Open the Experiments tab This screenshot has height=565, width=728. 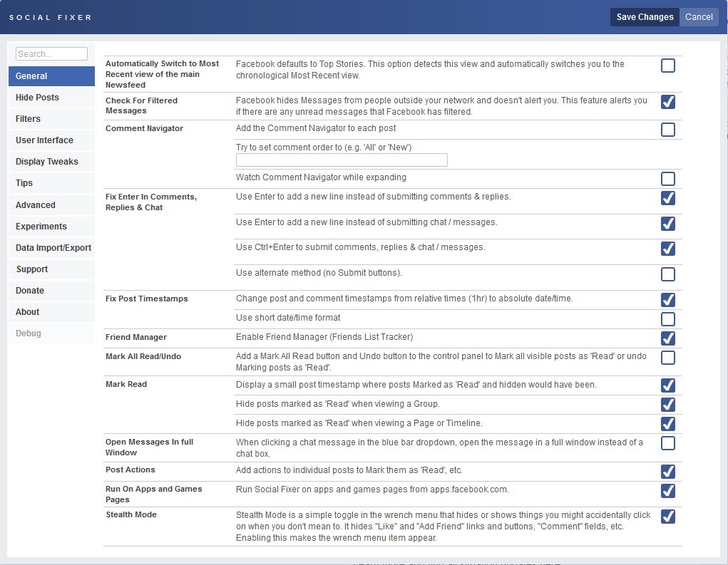(x=51, y=227)
